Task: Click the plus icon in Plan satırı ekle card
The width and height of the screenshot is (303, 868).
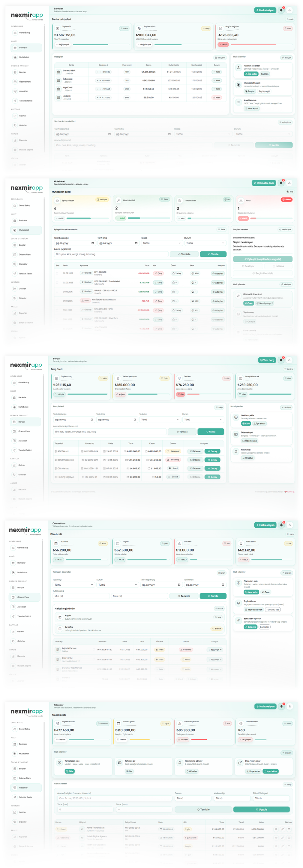Action: coord(238,583)
